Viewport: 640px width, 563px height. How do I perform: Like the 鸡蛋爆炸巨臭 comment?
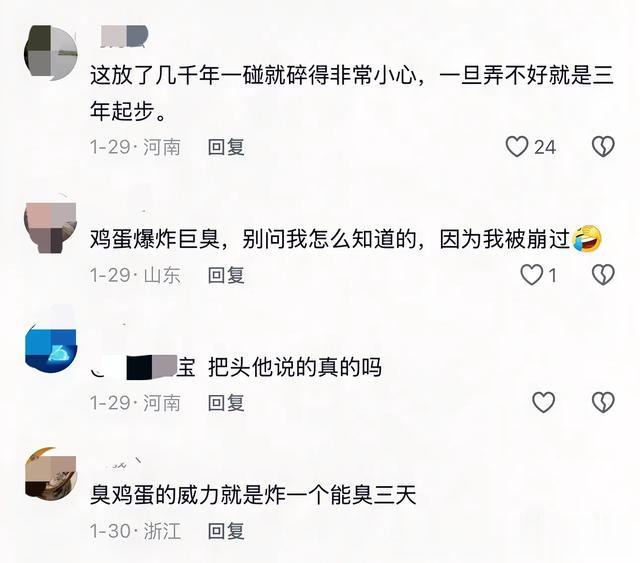(531, 275)
